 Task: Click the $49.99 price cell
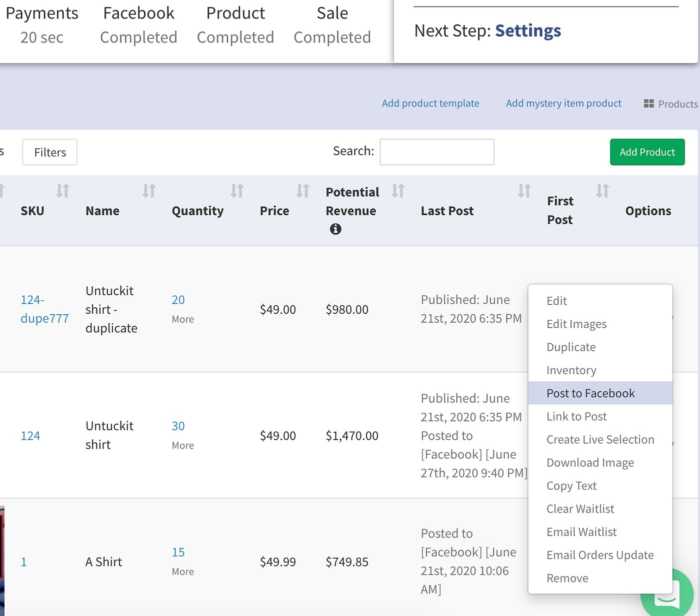[x=278, y=562]
